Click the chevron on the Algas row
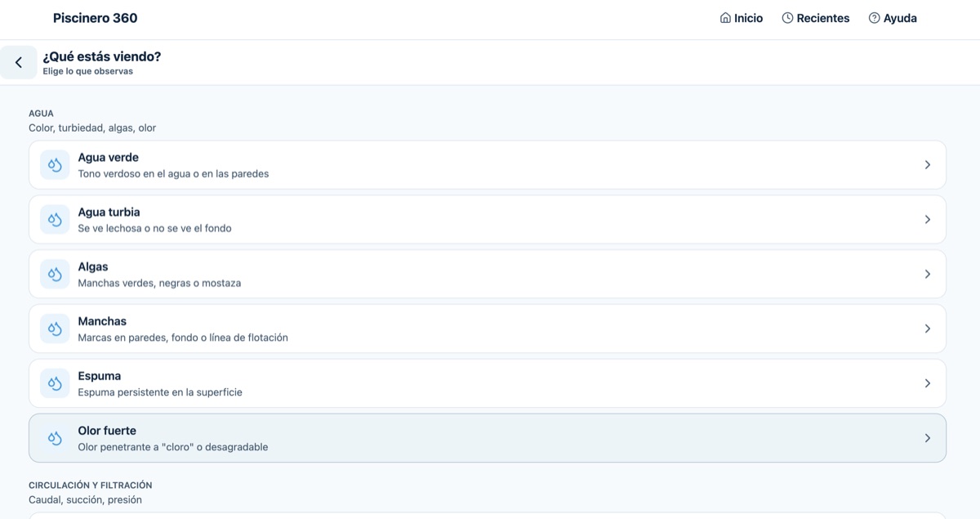 pyautogui.click(x=927, y=275)
